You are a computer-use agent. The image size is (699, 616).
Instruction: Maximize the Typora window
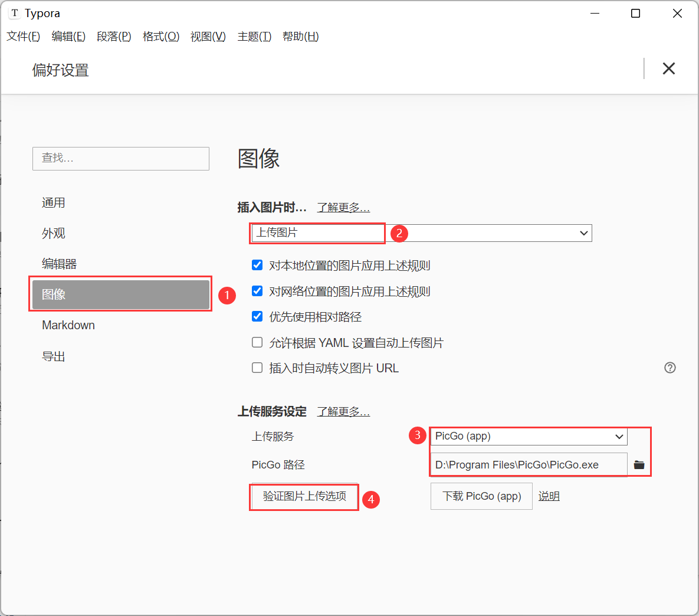636,14
